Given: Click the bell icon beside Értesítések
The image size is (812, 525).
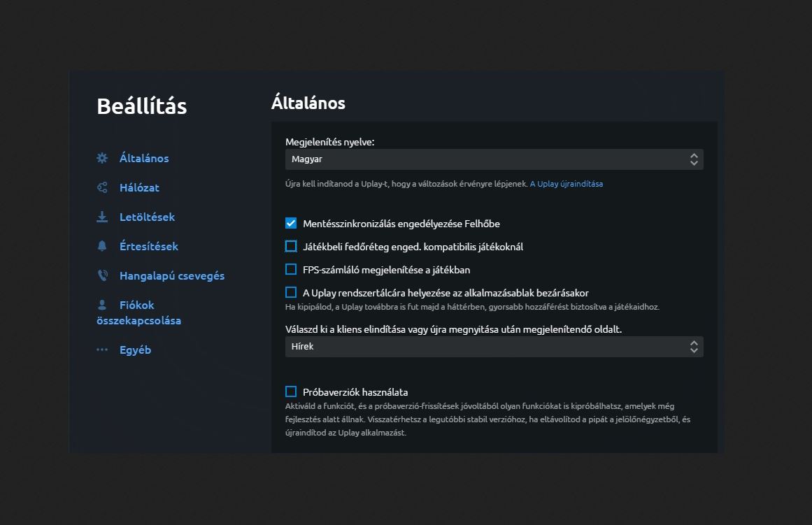Looking at the screenshot, I should coord(102,246).
